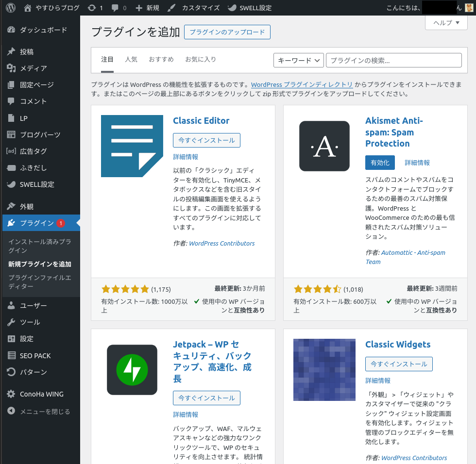Install Classic Editor with 今すぐインストール
This screenshot has width=476, height=464.
(x=206, y=140)
